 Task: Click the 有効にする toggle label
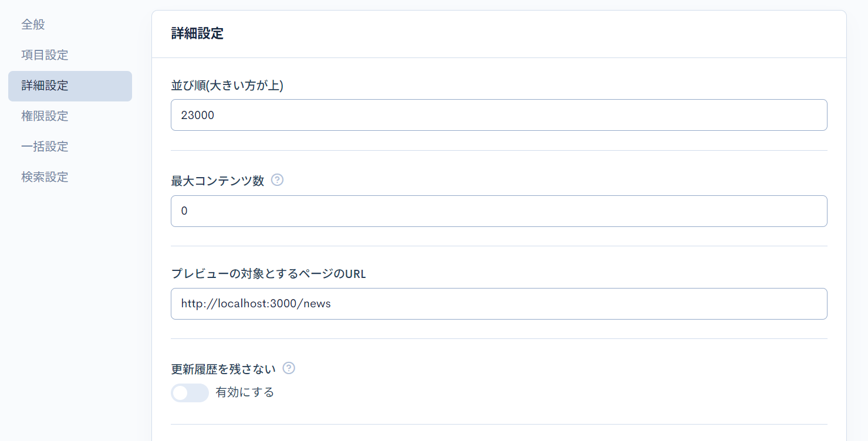click(x=245, y=393)
